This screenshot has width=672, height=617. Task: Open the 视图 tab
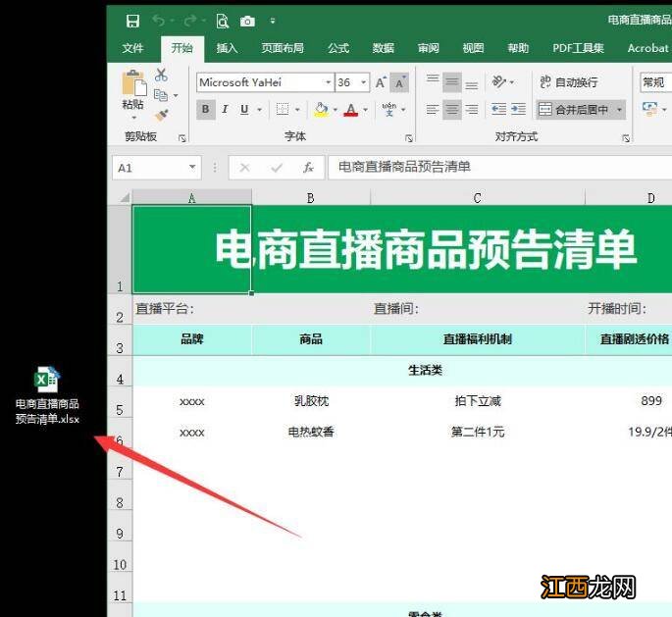(473, 48)
